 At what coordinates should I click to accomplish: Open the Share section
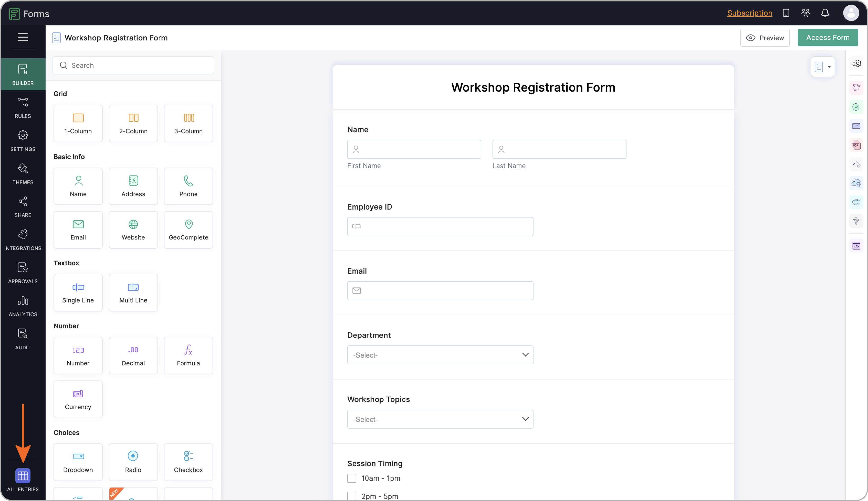pos(23,207)
